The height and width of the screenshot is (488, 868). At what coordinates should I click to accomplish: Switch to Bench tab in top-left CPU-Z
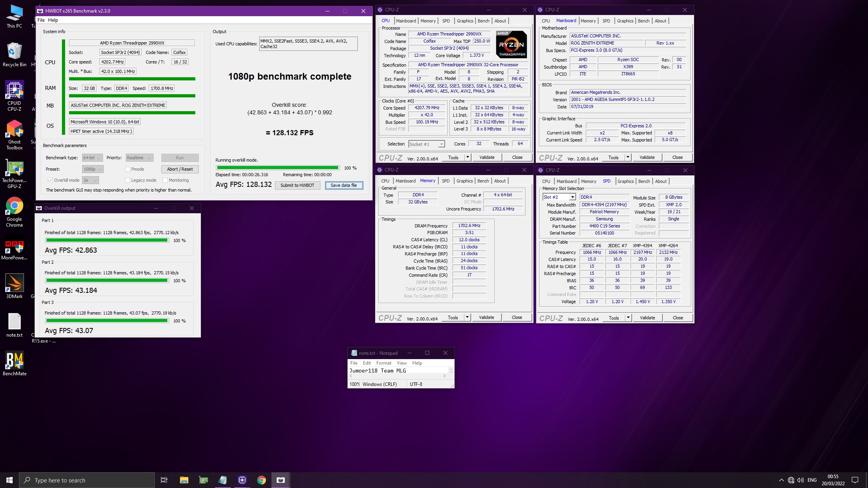point(483,21)
